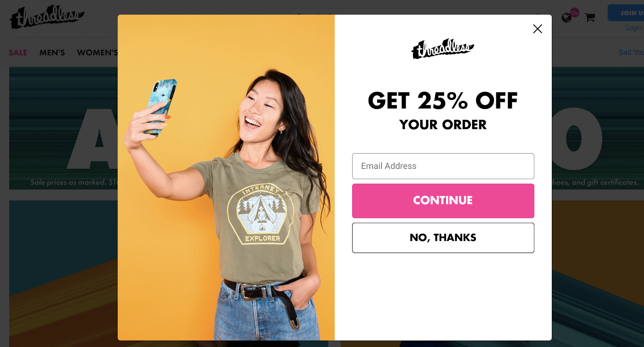This screenshot has width=644, height=347.
Task: Click into the Email Address field
Action: [x=443, y=166]
